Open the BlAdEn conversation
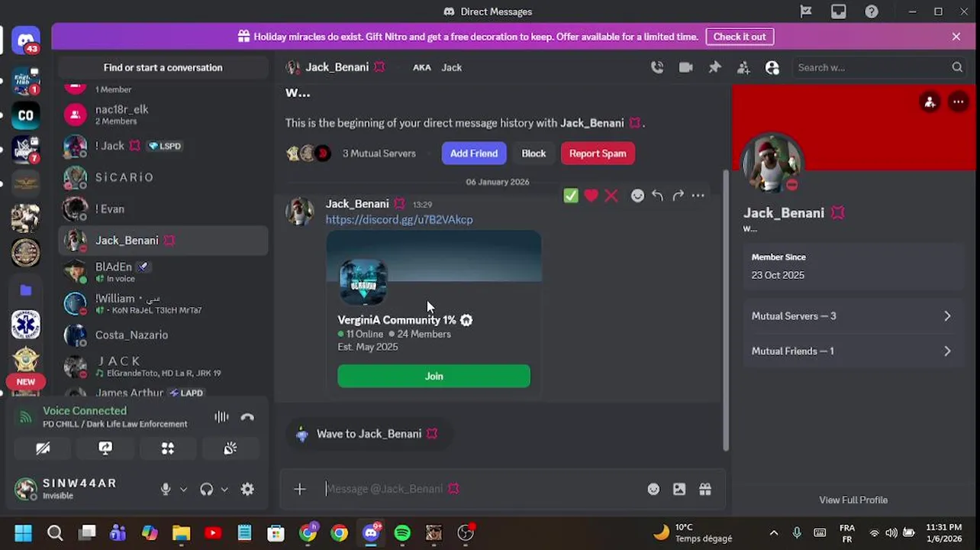 [x=163, y=272]
